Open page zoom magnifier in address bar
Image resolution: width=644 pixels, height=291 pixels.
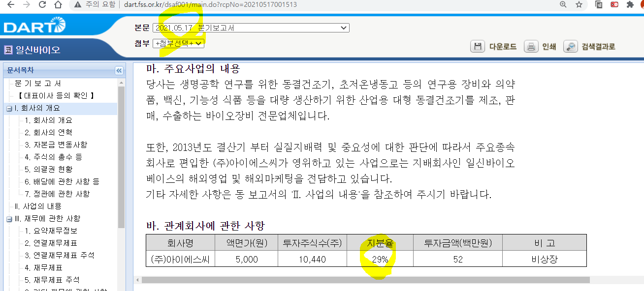pos(563,4)
